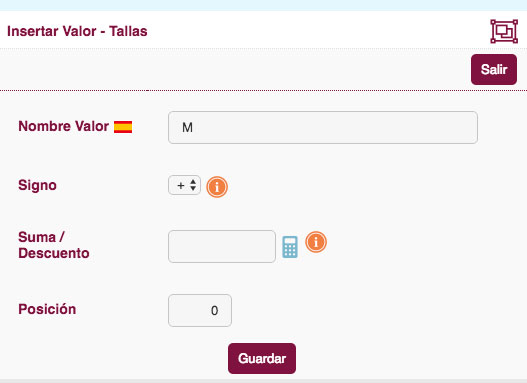Click the arrows in Signo selector
The height and width of the screenshot is (383, 527).
click(193, 185)
